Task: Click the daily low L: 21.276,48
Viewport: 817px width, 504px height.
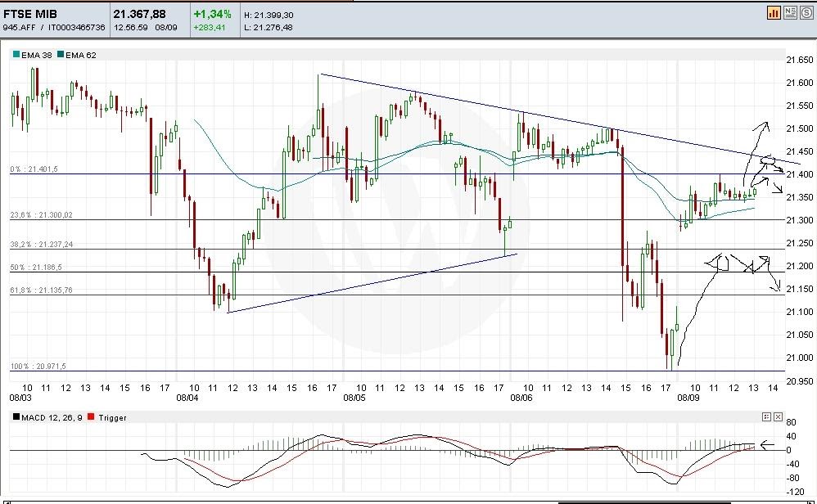Action: point(269,28)
